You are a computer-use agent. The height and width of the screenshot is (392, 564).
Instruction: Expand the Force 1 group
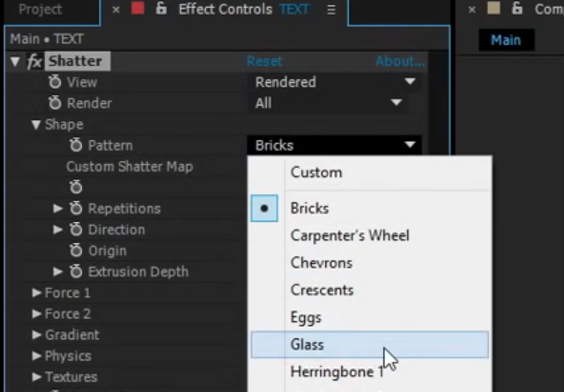(36, 292)
